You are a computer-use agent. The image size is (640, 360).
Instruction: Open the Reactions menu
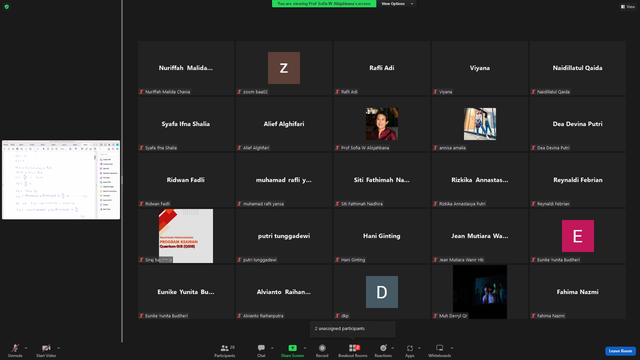(383, 350)
